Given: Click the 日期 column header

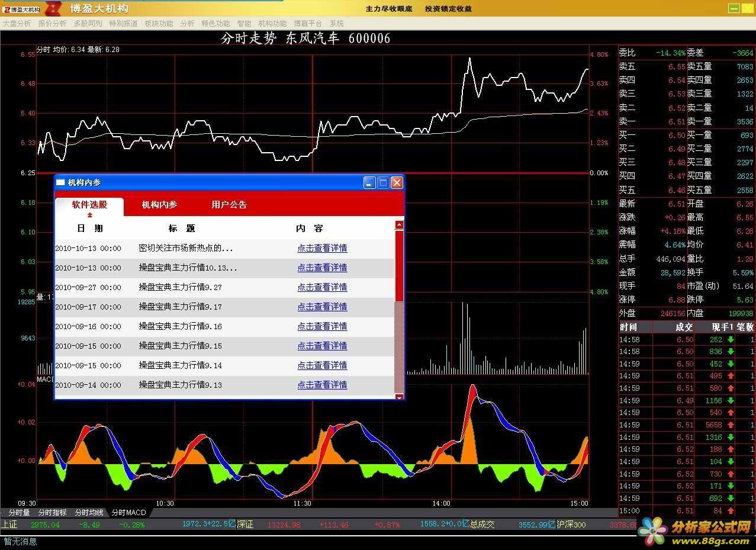Looking at the screenshot, I should (90, 229).
